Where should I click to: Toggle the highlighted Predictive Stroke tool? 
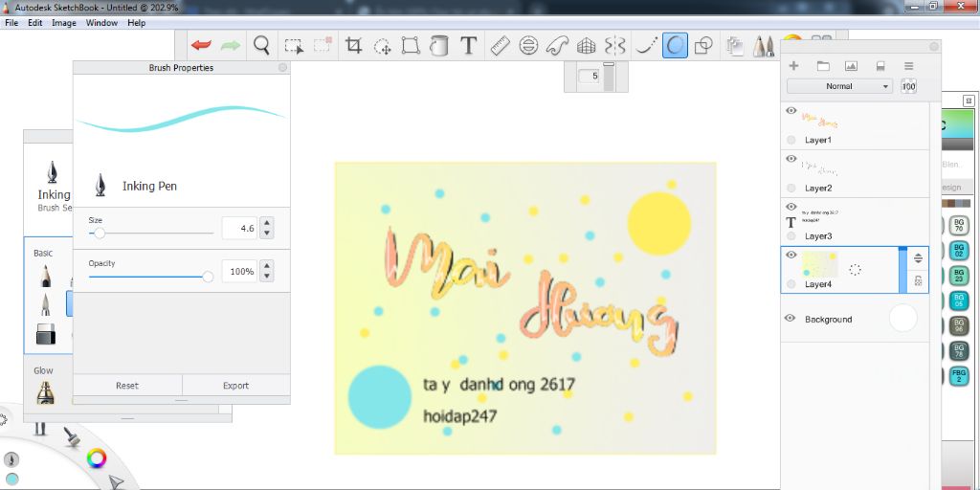(x=675, y=46)
